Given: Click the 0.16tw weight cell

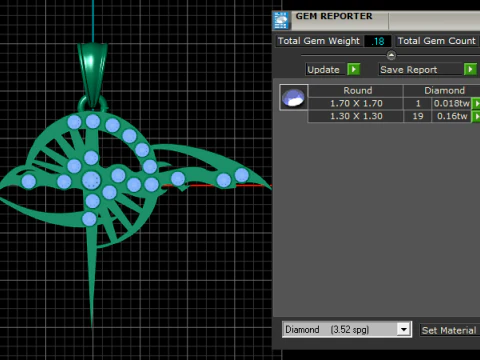Looking at the screenshot, I should [451, 116].
